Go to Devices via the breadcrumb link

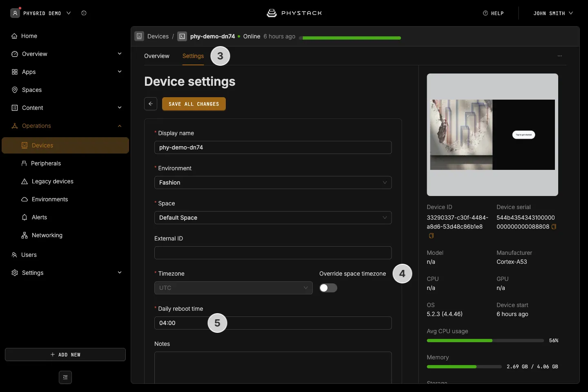point(158,36)
